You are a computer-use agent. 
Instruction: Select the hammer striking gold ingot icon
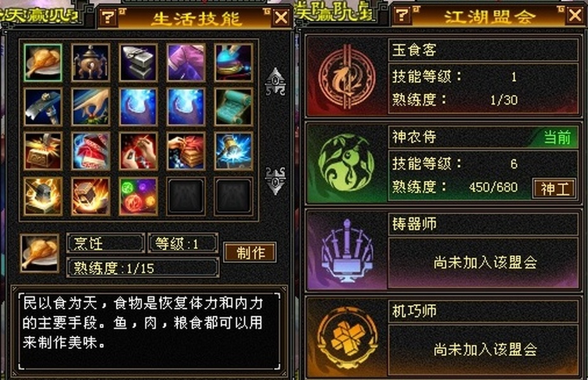[42, 151]
